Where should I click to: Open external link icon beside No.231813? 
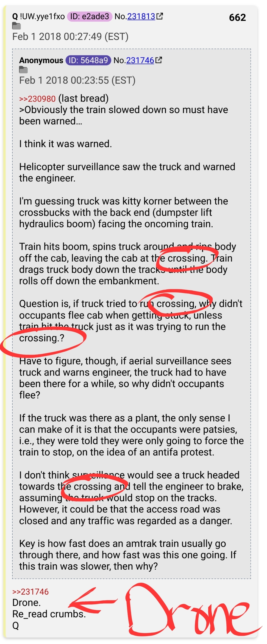click(x=160, y=16)
